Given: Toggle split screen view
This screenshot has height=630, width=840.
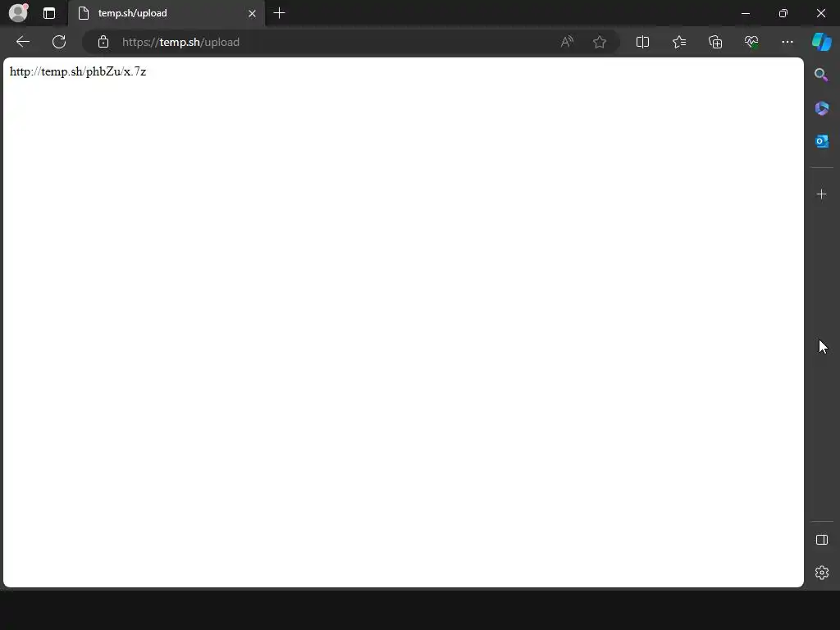Looking at the screenshot, I should (x=642, y=42).
